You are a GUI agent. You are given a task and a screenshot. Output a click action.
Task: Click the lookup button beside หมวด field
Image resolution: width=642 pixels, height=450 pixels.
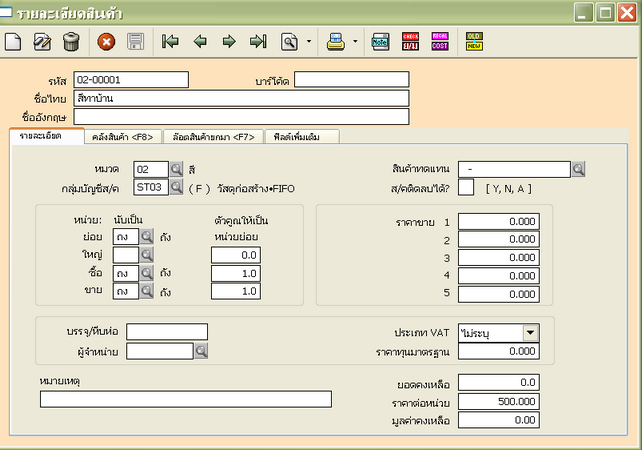click(x=176, y=169)
